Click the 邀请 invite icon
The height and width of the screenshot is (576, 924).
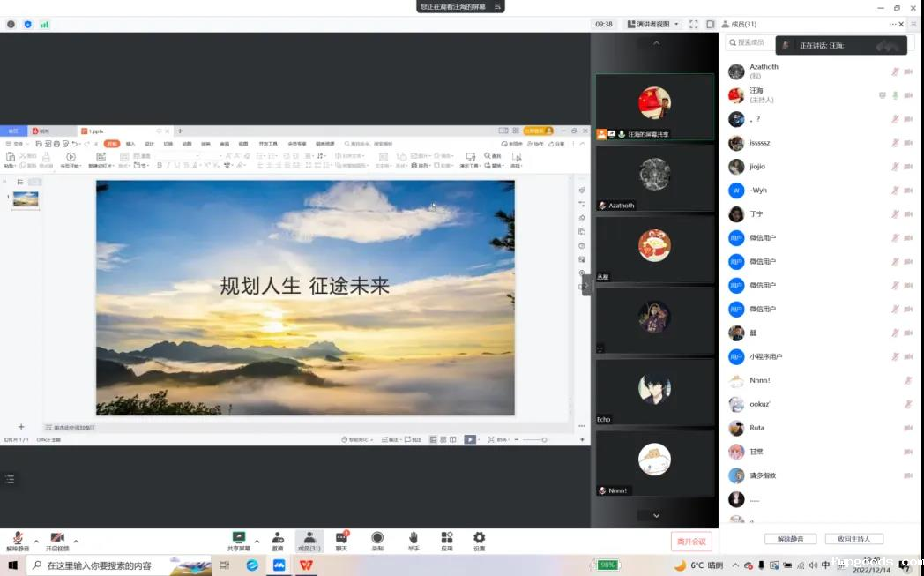click(x=277, y=540)
